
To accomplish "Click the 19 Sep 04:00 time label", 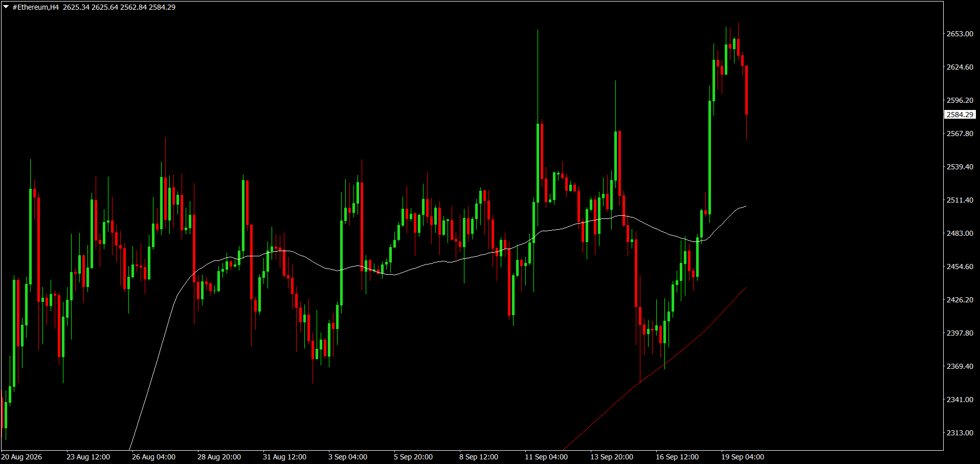I will point(743,457).
